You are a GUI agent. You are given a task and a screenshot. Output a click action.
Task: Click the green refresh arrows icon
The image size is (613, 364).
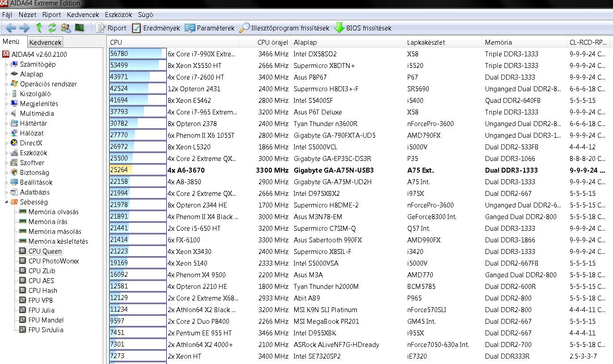point(52,28)
